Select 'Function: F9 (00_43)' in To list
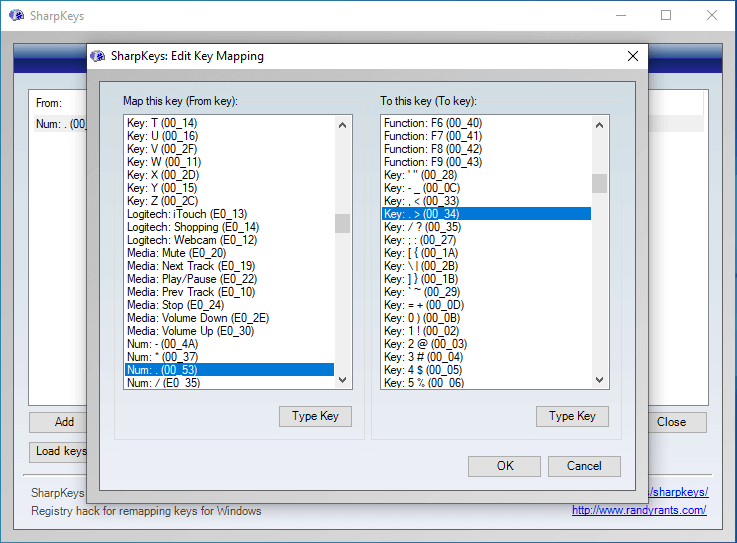Screen dimensions: 737x543 486,162
